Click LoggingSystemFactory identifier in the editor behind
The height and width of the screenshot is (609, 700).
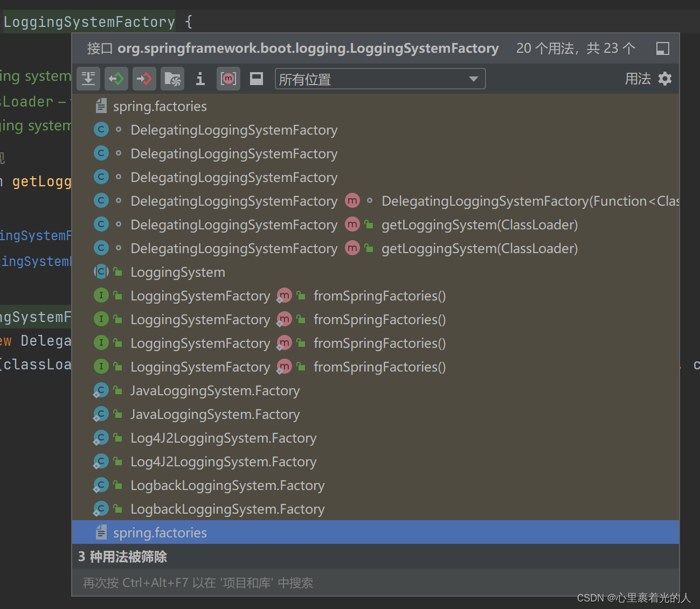tap(89, 22)
